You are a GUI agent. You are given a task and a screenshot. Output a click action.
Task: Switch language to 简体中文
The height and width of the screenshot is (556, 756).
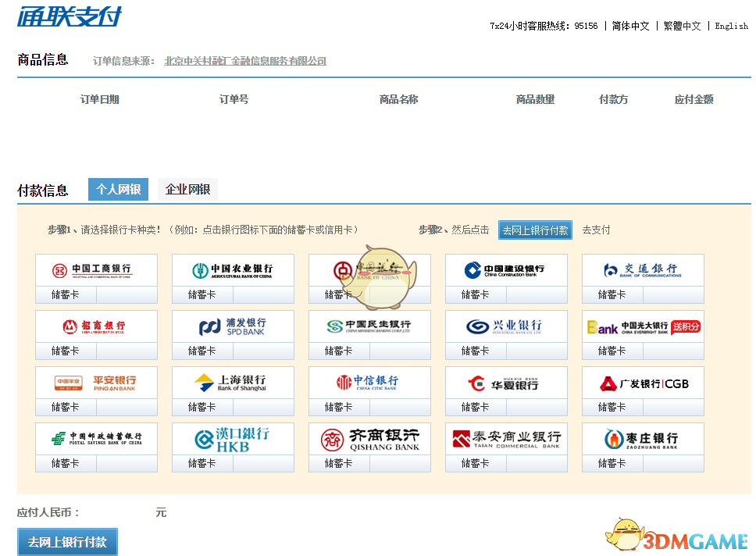630,26
